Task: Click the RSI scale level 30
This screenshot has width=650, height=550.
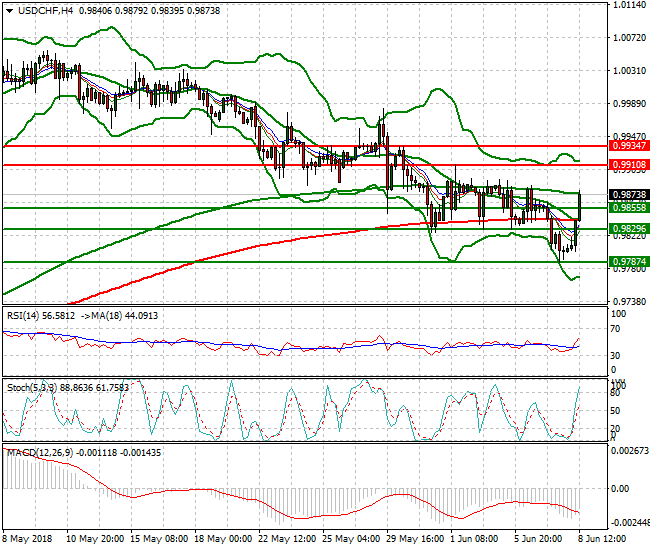Action: pyautogui.click(x=616, y=356)
